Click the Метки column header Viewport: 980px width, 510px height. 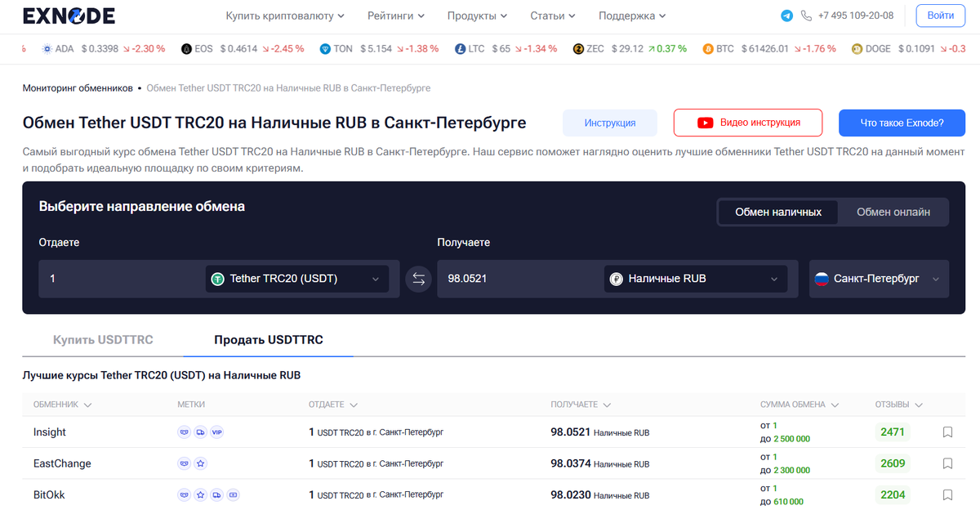click(x=191, y=405)
